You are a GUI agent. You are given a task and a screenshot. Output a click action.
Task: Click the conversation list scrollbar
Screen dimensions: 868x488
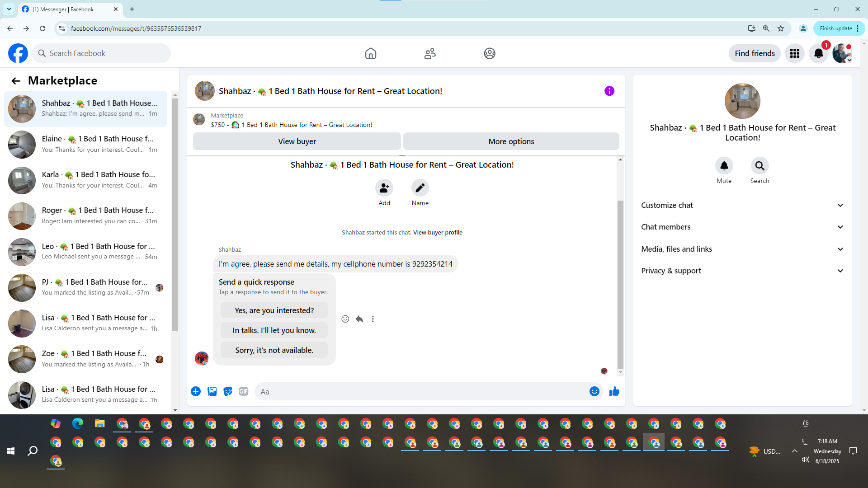coord(175,214)
